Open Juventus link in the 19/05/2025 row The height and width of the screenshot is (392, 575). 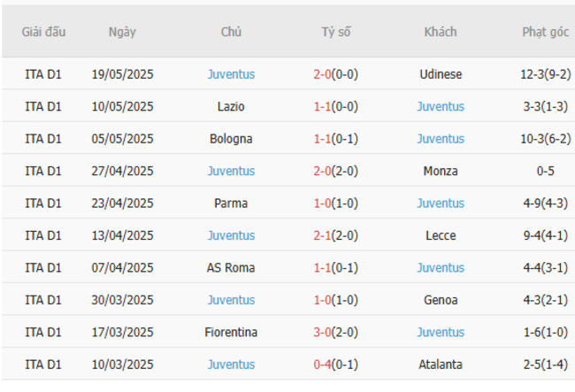[x=231, y=74]
